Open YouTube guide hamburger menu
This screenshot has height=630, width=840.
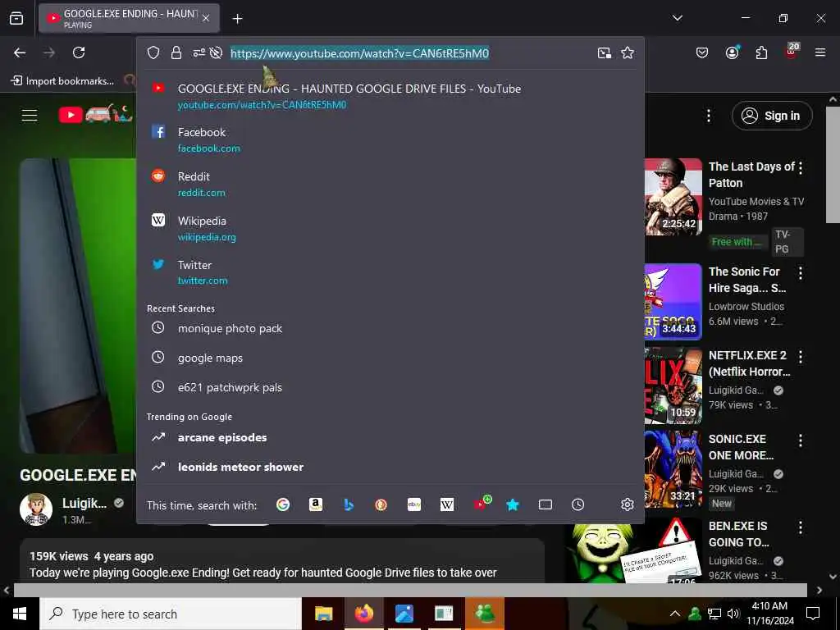30,115
